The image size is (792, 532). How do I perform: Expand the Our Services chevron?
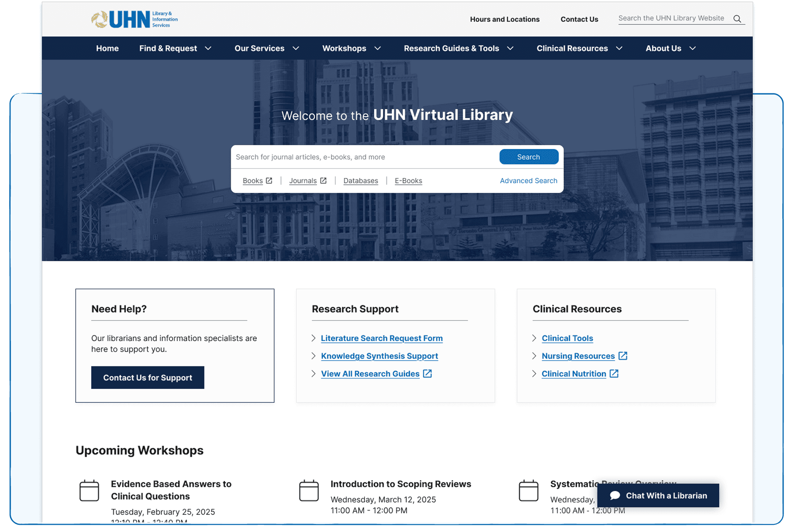coord(296,48)
